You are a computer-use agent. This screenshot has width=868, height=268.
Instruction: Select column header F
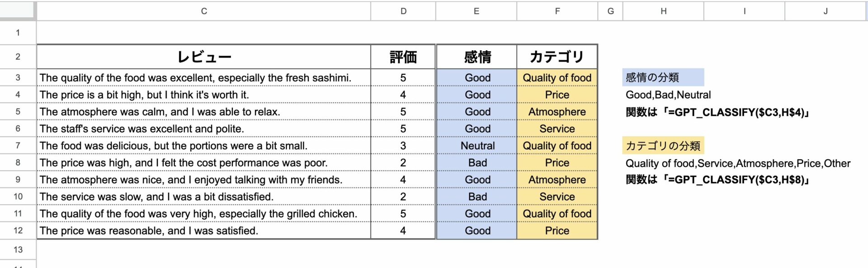557,11
